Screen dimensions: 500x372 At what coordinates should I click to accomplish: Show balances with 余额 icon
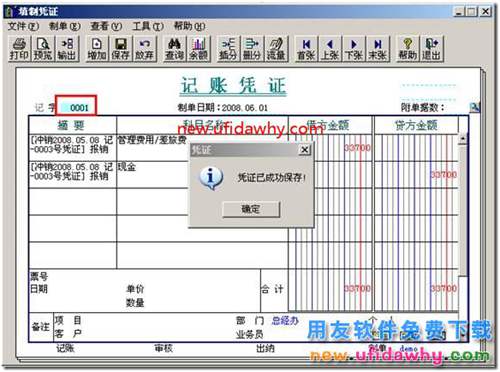pos(199,49)
